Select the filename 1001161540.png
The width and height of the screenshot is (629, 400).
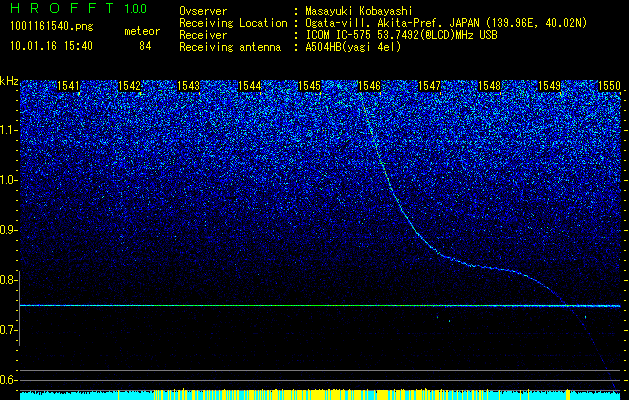52,27
